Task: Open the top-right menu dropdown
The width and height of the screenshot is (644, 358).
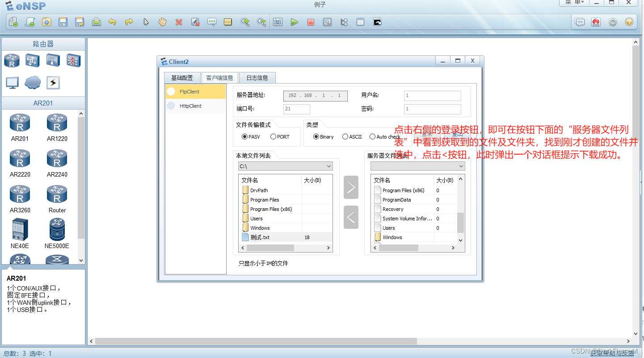Action: coord(574,3)
